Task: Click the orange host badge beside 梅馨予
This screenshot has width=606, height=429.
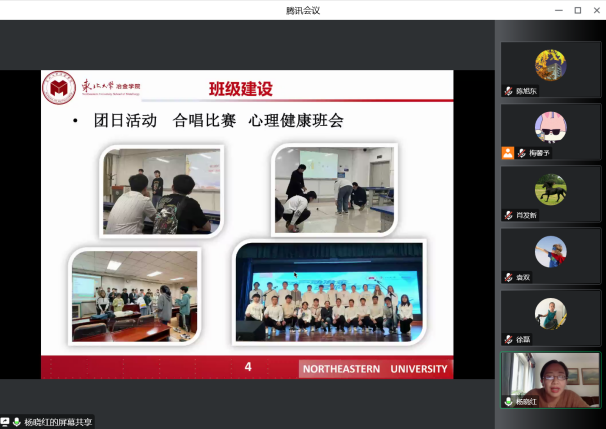Action: [x=508, y=153]
